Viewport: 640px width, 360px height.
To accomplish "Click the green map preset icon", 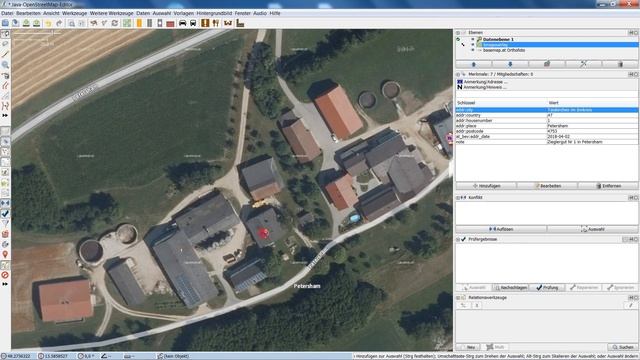I will point(127,23).
